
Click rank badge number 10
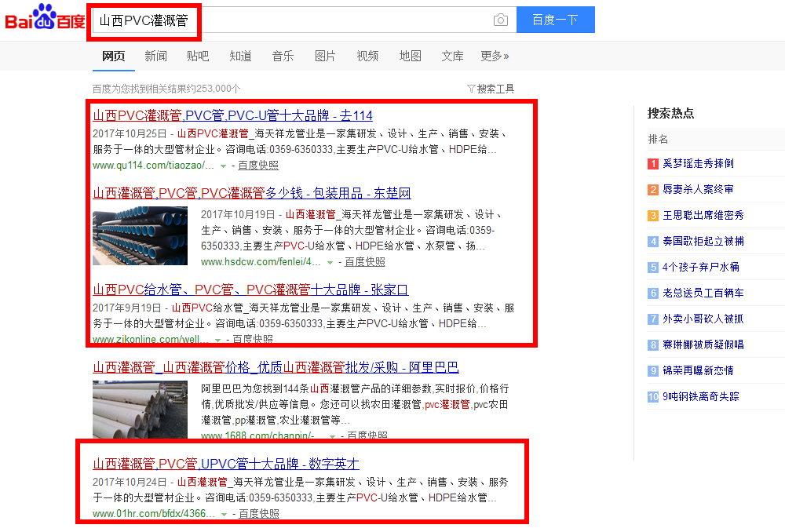coord(653,397)
